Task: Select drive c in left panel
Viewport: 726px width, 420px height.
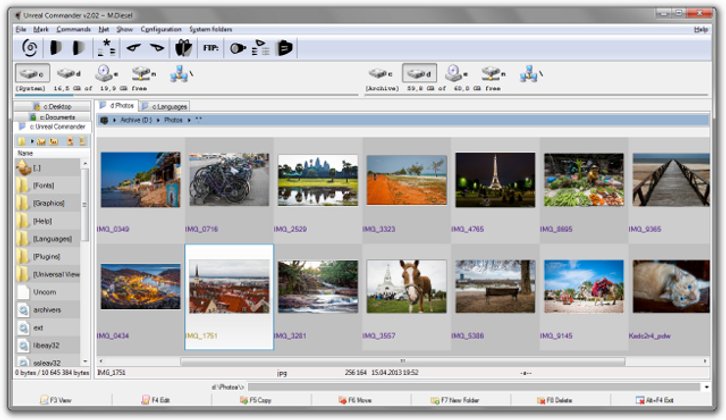Action: [x=32, y=74]
